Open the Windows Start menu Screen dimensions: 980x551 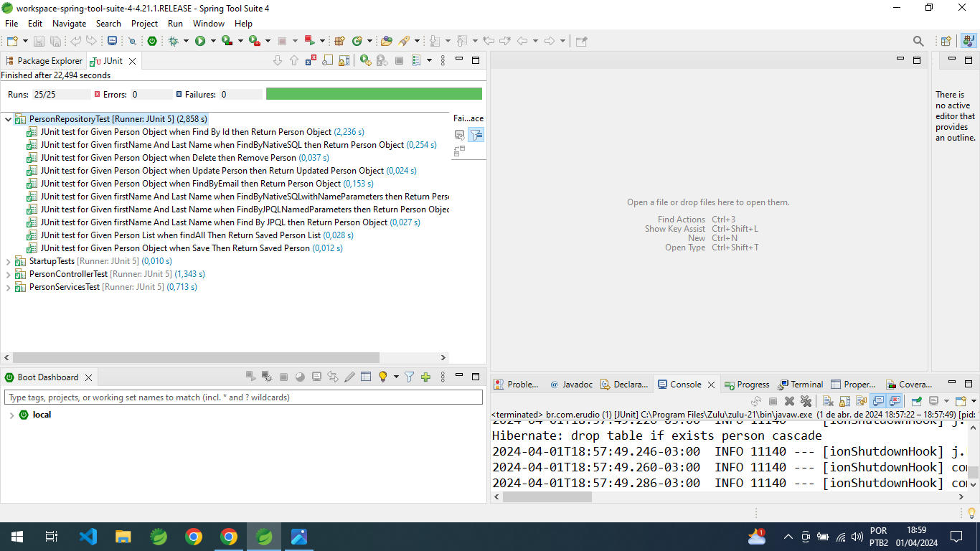17,536
